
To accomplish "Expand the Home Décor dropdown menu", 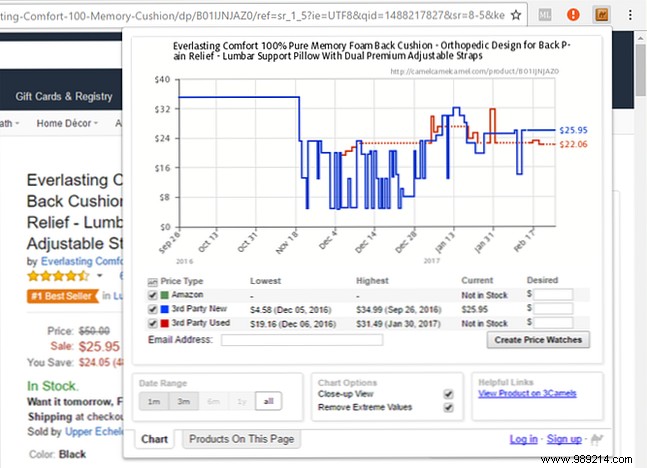I will 67,124.
